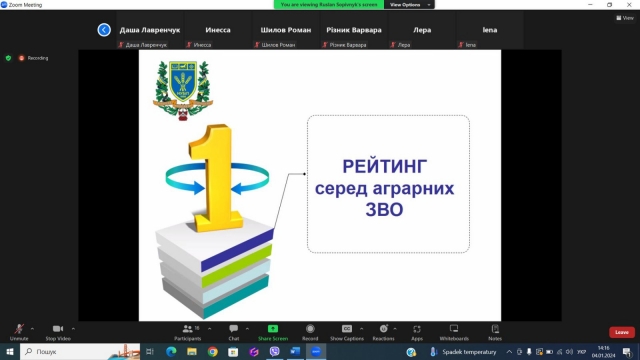640x360 pixels.
Task: Select the Даша Лавренчук participant tile
Action: tap(150, 30)
